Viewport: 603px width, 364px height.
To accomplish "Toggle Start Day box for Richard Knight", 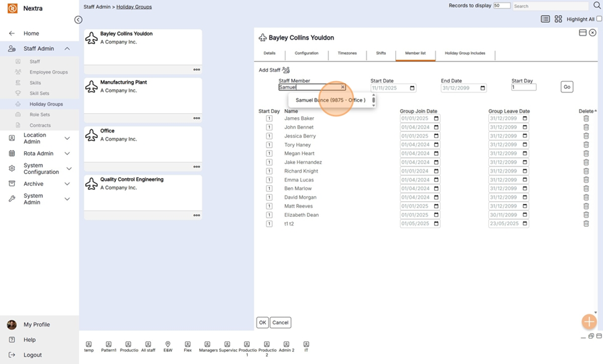I will click(x=269, y=171).
